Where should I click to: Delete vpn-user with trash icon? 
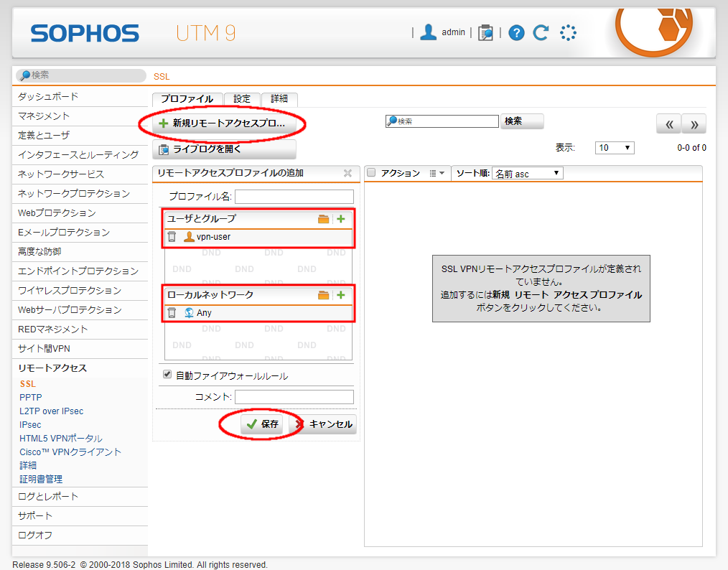click(x=172, y=237)
